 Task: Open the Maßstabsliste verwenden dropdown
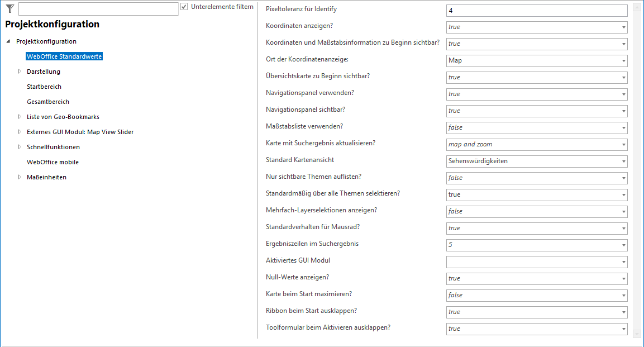click(623, 128)
